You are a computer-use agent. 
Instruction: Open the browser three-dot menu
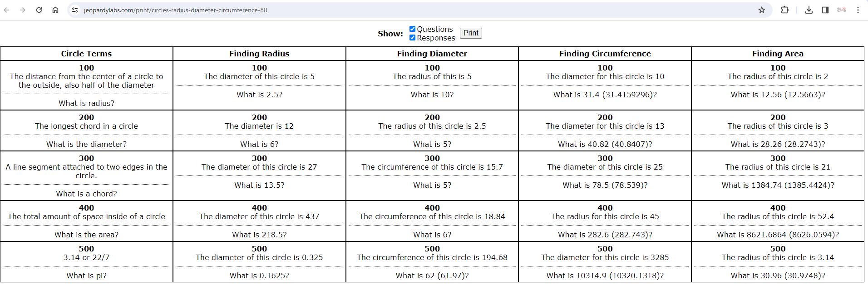pyautogui.click(x=858, y=10)
